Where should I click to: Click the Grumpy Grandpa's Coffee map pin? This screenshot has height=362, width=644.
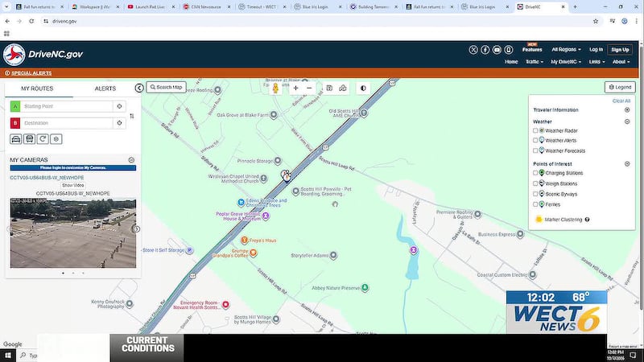coord(254,253)
